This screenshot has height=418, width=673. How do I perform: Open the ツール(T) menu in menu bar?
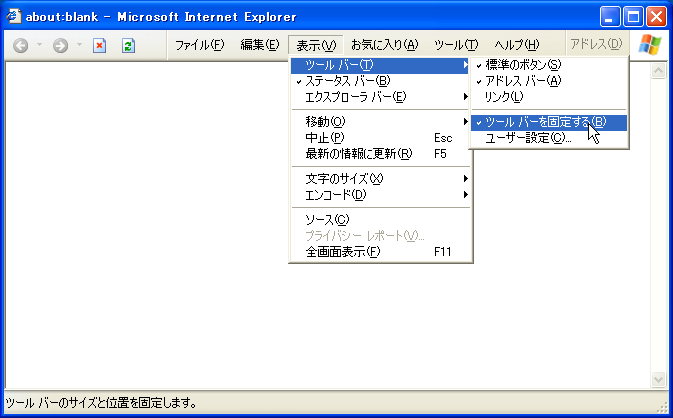(x=456, y=45)
